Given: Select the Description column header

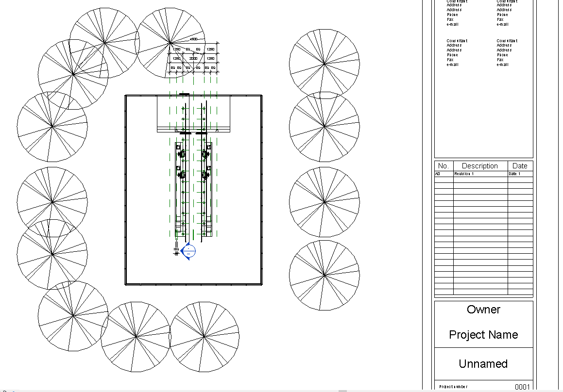Looking at the screenshot, I should click(480, 166).
